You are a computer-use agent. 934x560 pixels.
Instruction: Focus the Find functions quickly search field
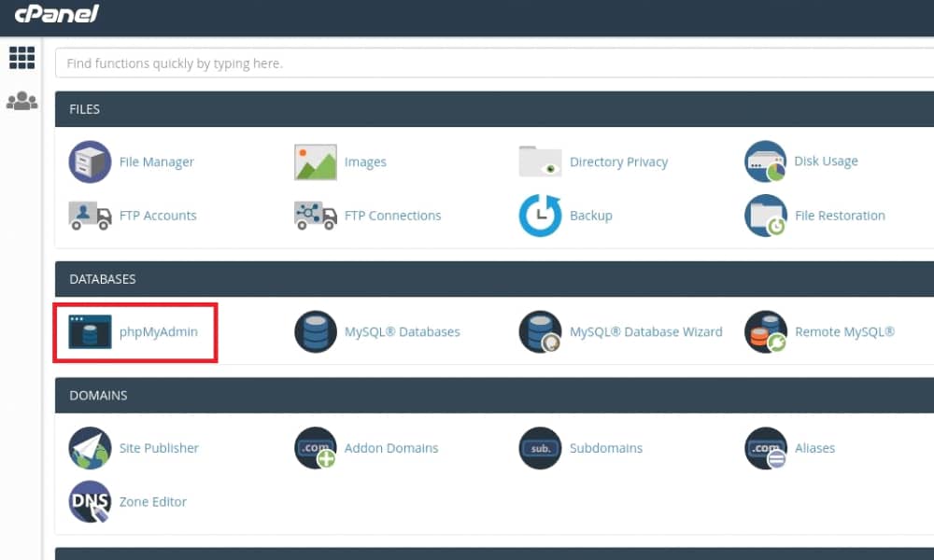tap(494, 63)
